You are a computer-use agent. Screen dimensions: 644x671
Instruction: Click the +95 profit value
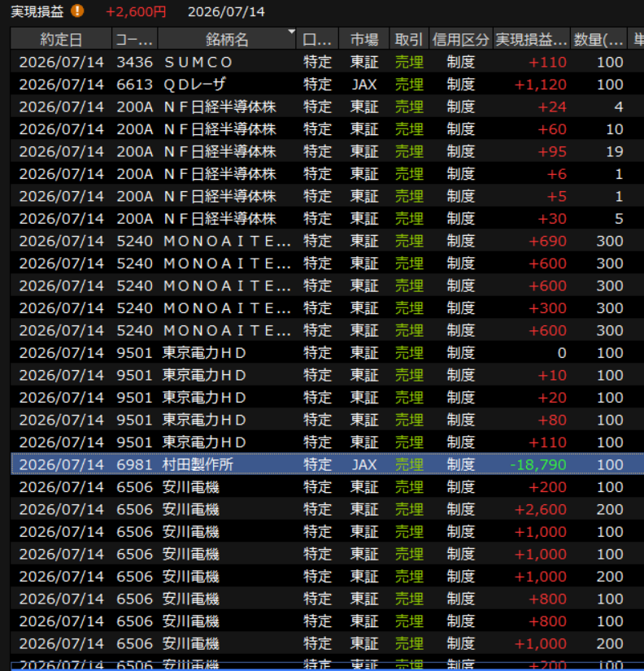[x=552, y=151]
